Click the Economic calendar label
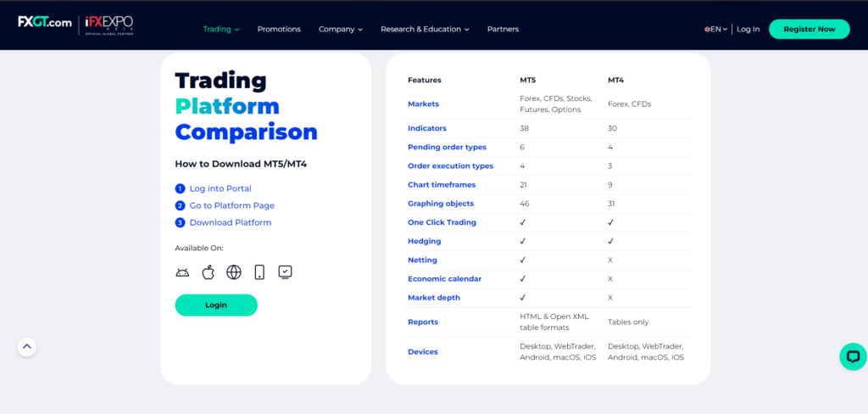This screenshot has width=868, height=414. pos(444,279)
